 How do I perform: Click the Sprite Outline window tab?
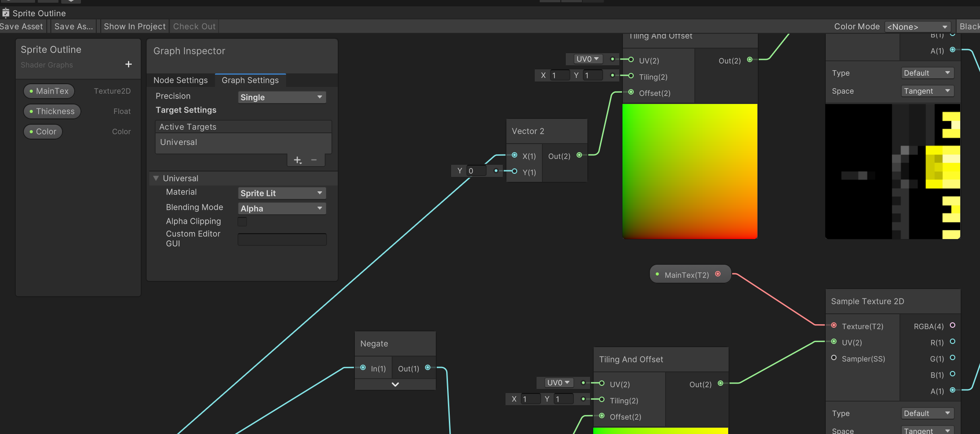pyautogui.click(x=34, y=13)
